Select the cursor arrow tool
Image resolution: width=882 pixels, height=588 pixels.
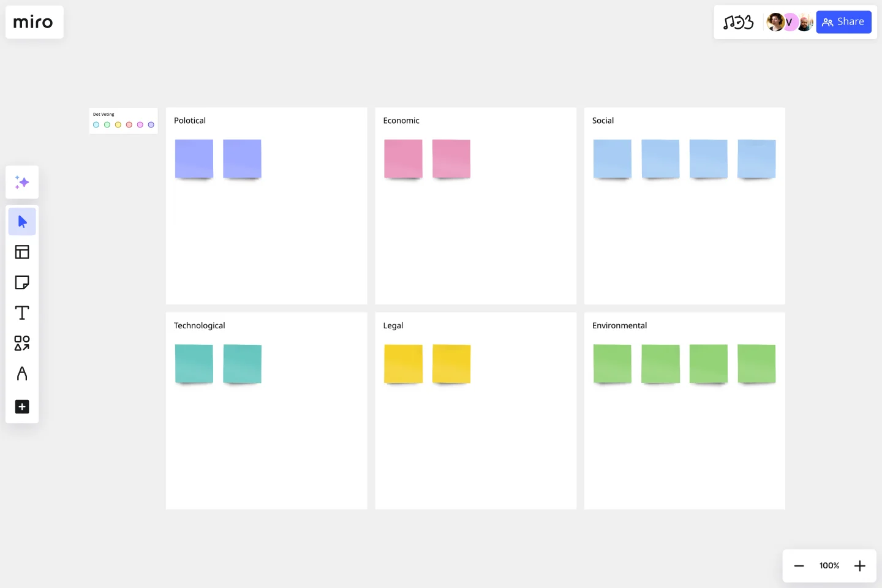click(x=22, y=222)
